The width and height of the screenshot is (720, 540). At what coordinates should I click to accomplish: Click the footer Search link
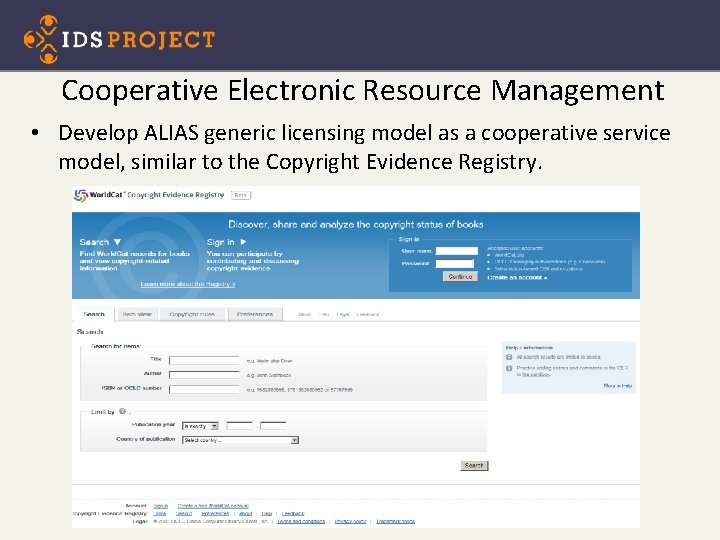coord(184,513)
